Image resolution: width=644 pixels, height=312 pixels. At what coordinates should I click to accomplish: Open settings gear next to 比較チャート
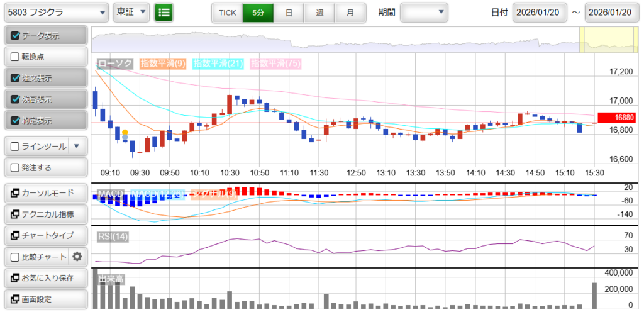click(x=77, y=257)
